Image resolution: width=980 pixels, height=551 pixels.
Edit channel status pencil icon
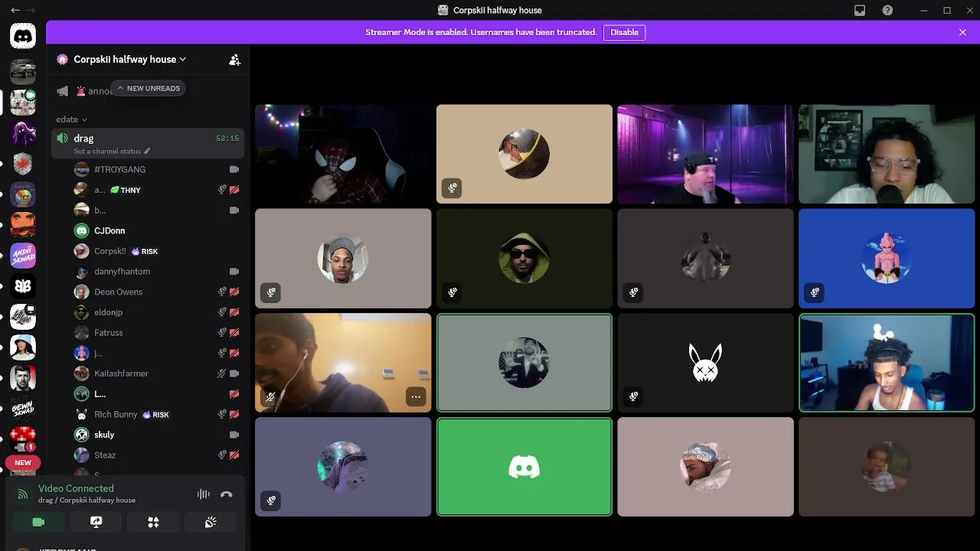point(147,151)
